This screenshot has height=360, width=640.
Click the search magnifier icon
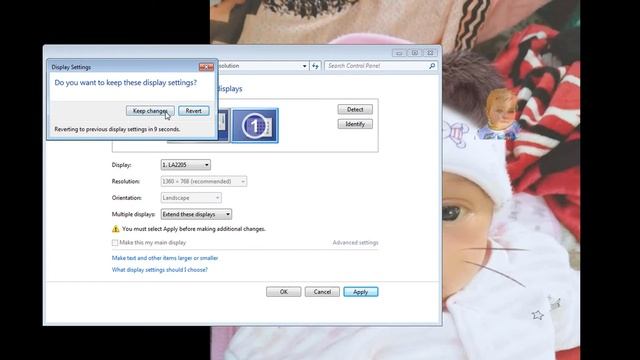tap(432, 66)
